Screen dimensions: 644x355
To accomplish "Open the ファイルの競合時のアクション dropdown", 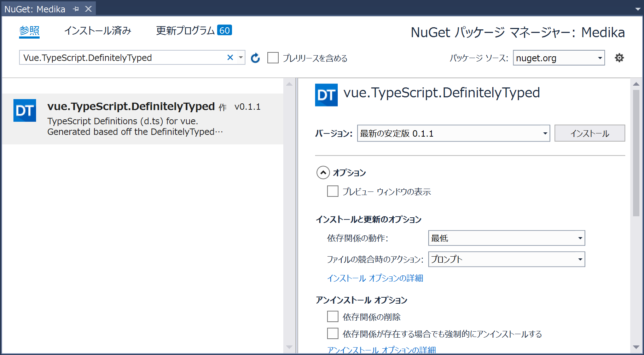I will 506,259.
